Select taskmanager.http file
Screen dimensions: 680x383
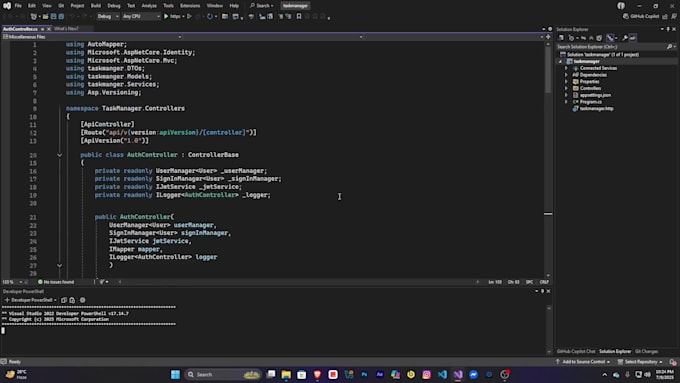click(x=596, y=108)
